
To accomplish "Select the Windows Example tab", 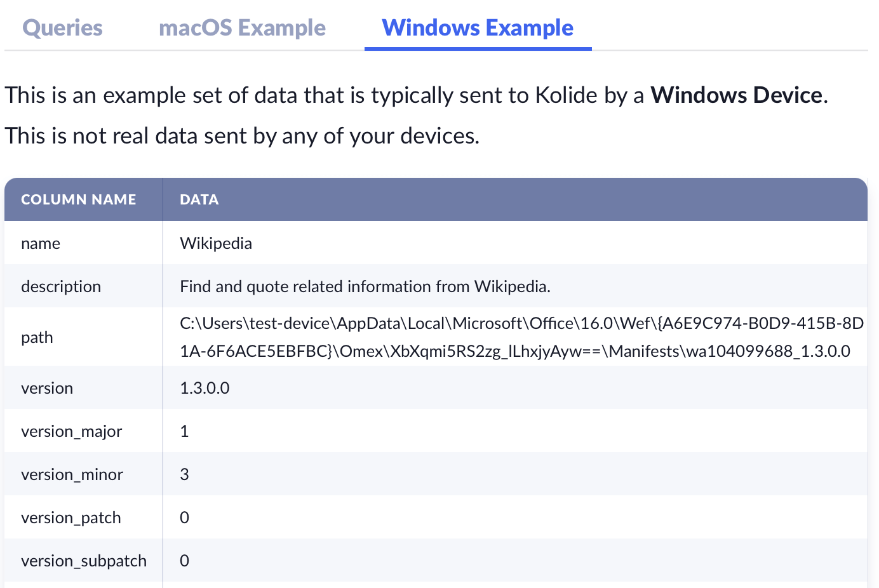I will tap(478, 28).
